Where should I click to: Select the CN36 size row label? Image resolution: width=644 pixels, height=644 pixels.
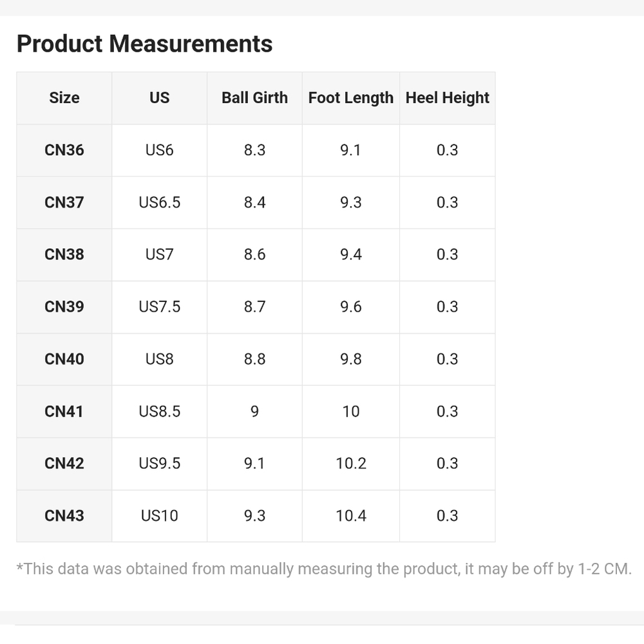(64, 150)
